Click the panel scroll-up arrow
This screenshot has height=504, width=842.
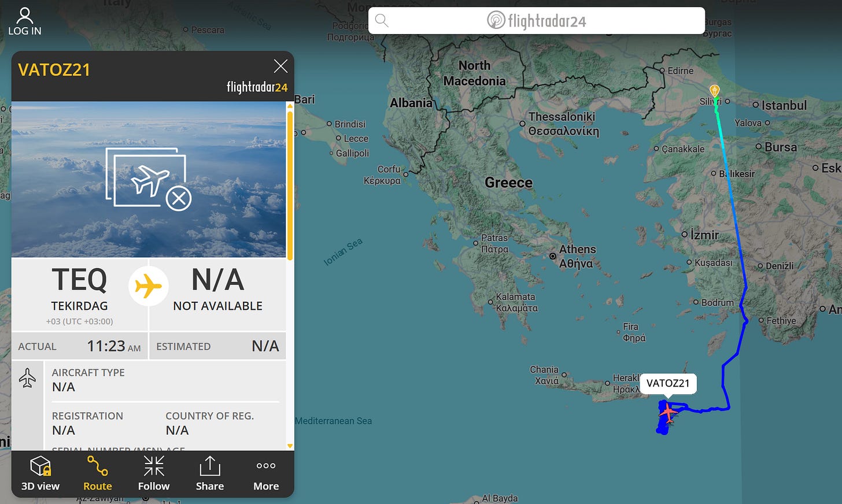(x=290, y=106)
